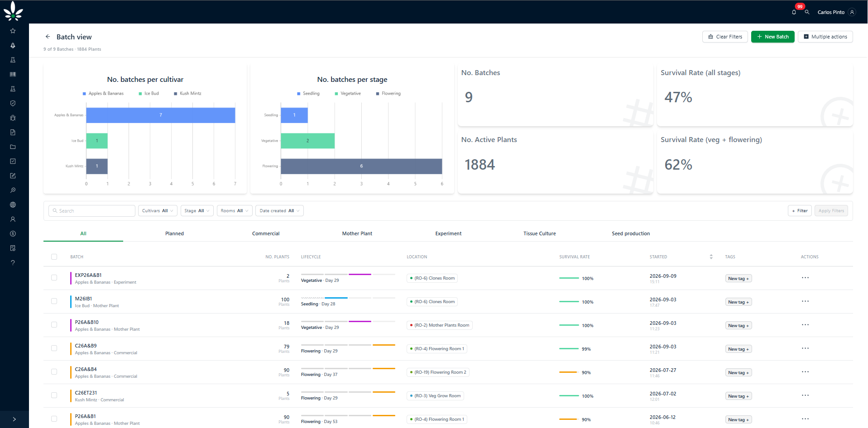The width and height of the screenshot is (868, 428).
Task: Open Multiple actions
Action: click(825, 37)
